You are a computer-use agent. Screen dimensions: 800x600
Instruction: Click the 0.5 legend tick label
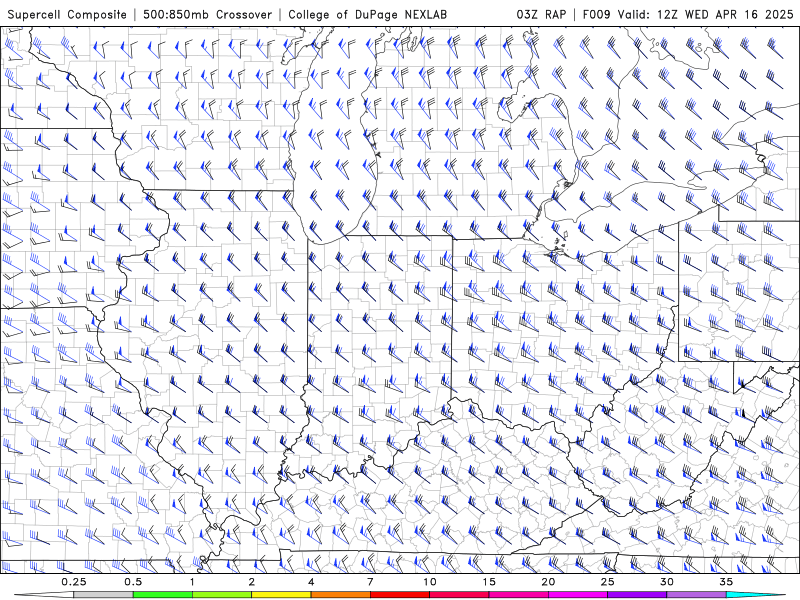(x=133, y=582)
